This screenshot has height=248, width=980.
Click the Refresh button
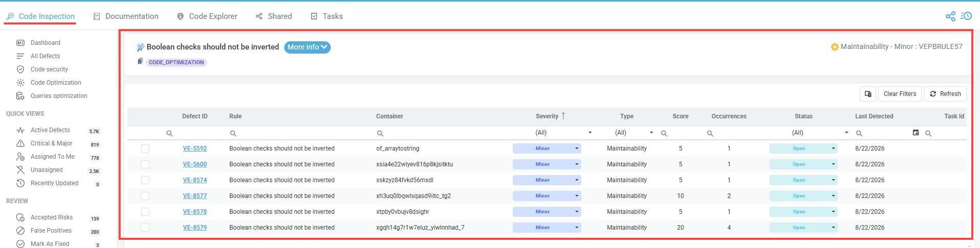click(945, 94)
